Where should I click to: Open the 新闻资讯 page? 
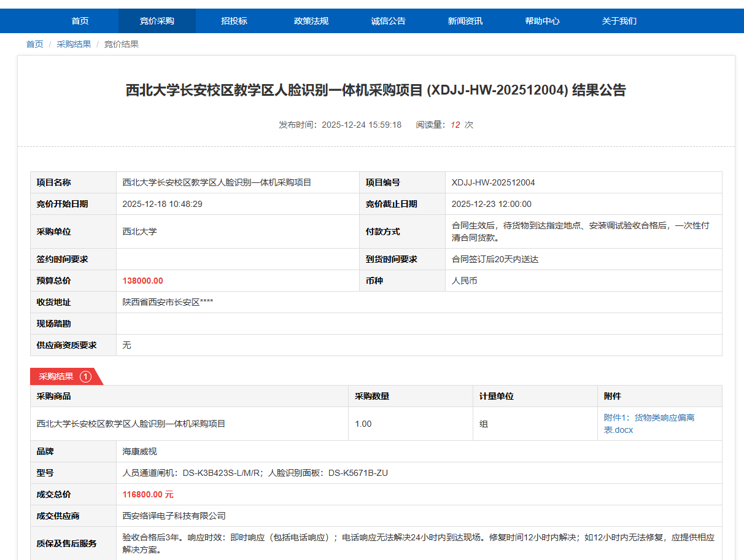coord(465,21)
